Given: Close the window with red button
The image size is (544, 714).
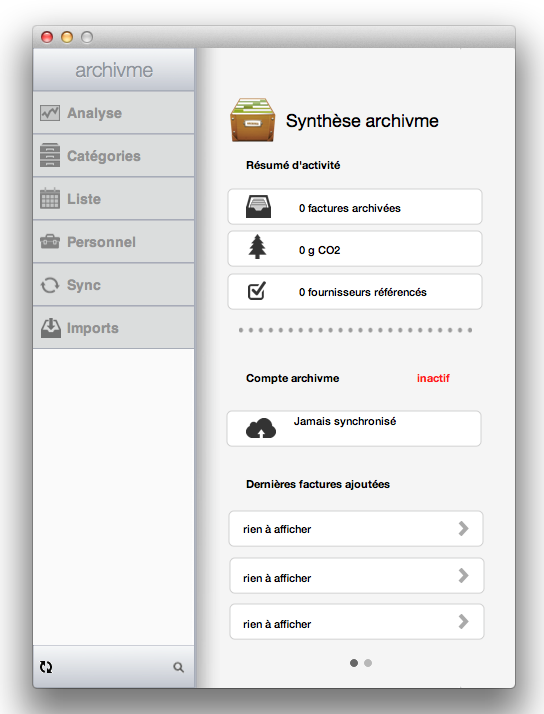Looking at the screenshot, I should click(x=47, y=37).
